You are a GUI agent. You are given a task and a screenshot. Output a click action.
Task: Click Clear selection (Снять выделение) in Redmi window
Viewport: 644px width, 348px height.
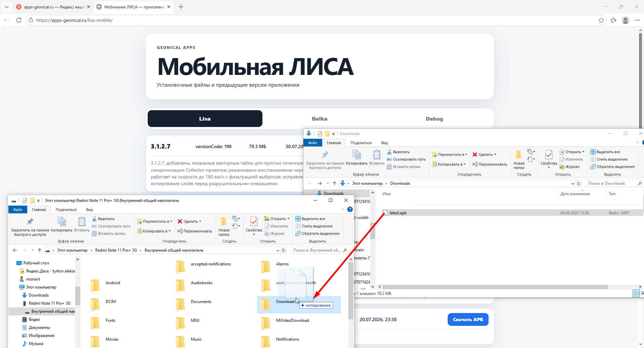[314, 226]
